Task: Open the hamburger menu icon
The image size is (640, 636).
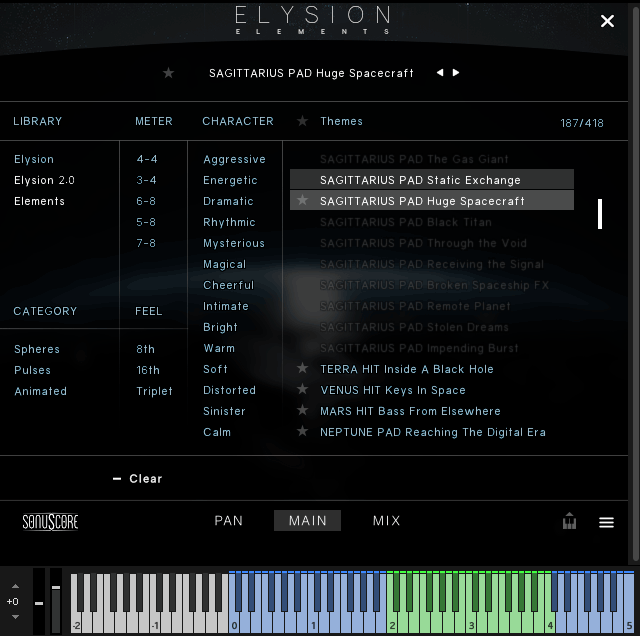Action: [x=607, y=522]
